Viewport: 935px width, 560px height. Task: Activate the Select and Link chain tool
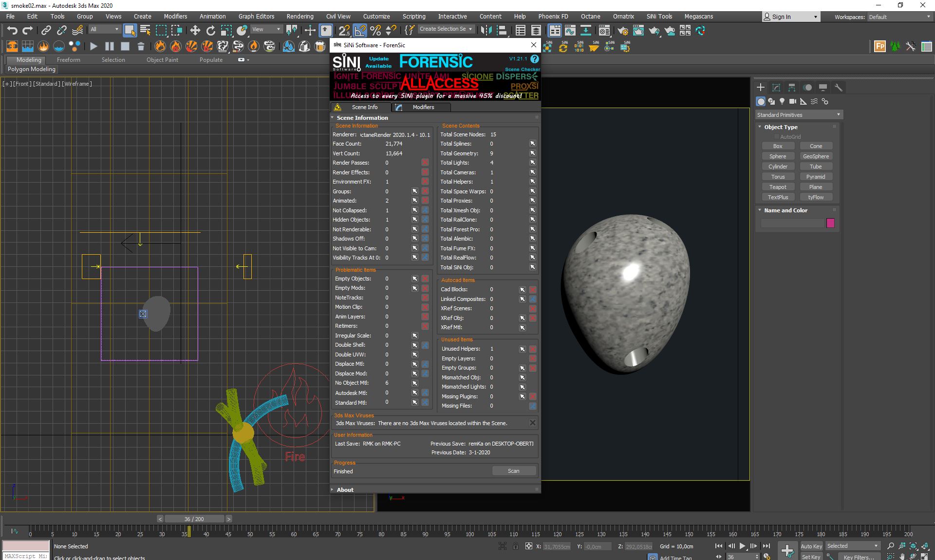(46, 31)
